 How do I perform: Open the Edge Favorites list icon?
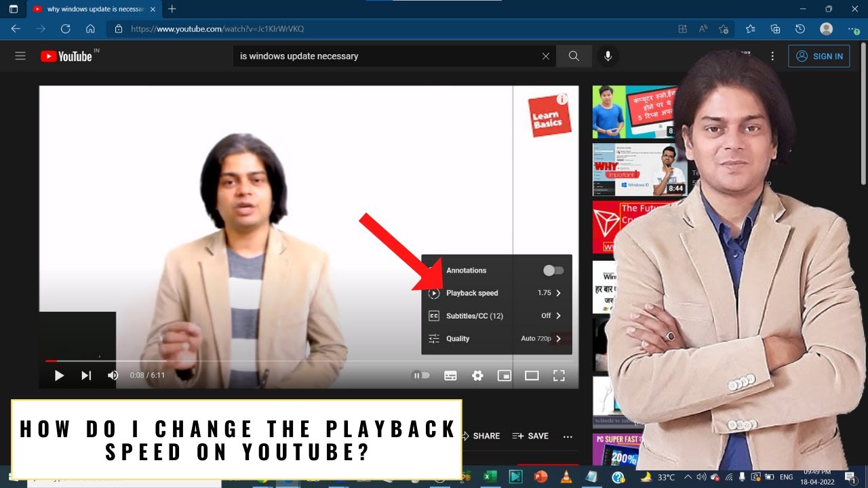750,29
